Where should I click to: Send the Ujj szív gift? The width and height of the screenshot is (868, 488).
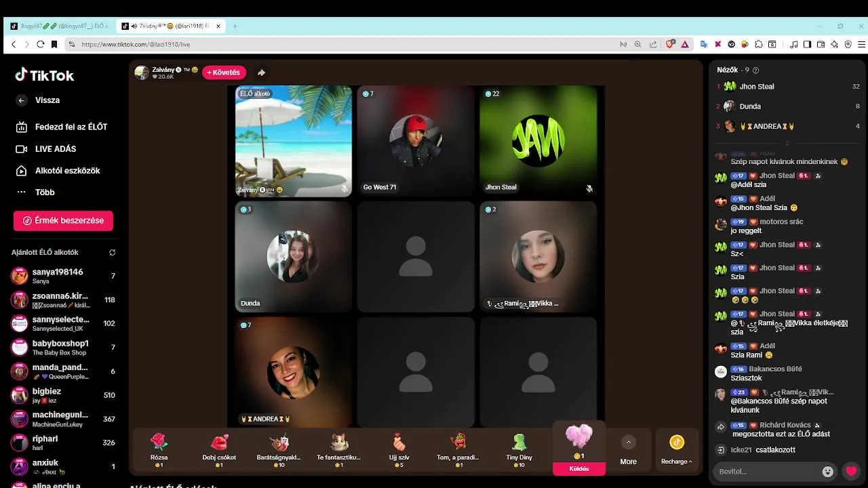tap(399, 451)
